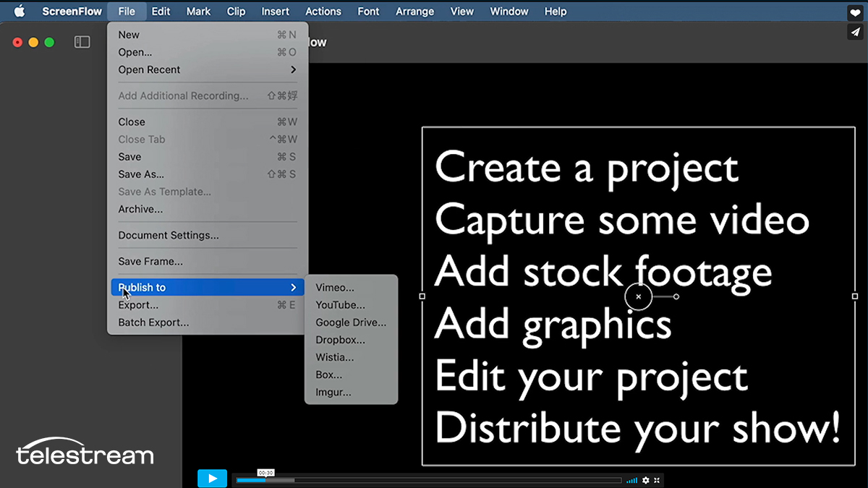The height and width of the screenshot is (488, 868).
Task: Open the Mark menu
Action: coord(198,12)
